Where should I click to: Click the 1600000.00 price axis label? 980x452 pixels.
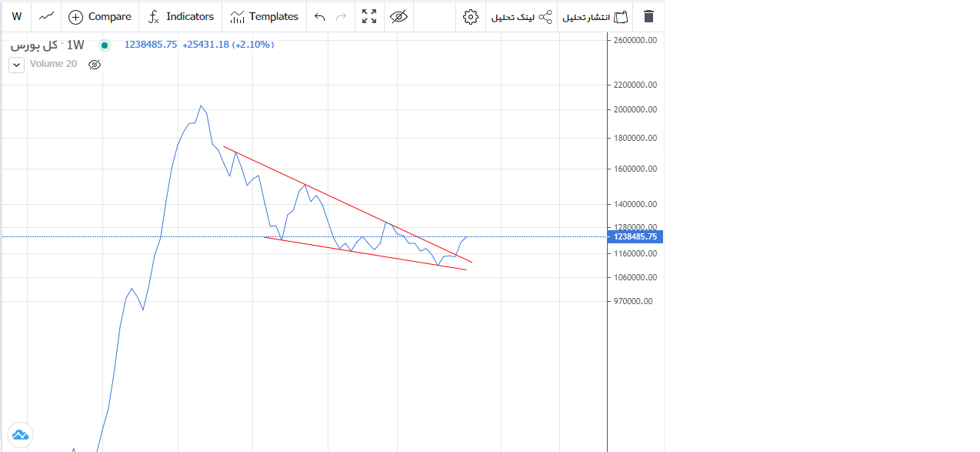[x=635, y=169]
